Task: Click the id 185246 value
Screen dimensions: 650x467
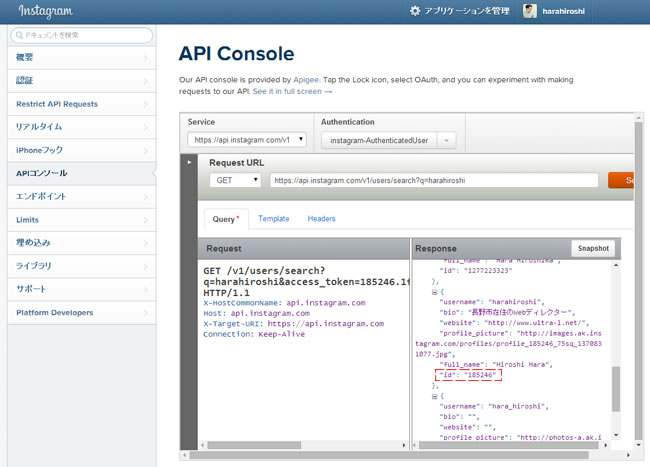Action: [x=480, y=375]
